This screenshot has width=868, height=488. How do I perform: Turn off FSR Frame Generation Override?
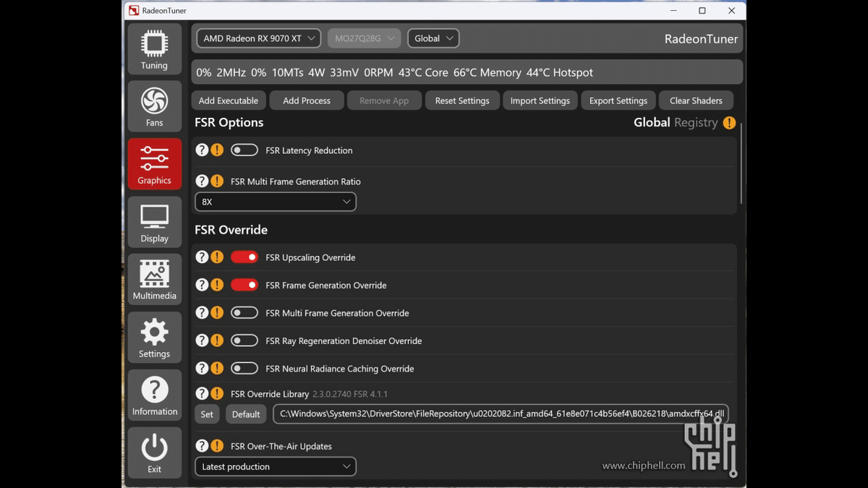244,285
